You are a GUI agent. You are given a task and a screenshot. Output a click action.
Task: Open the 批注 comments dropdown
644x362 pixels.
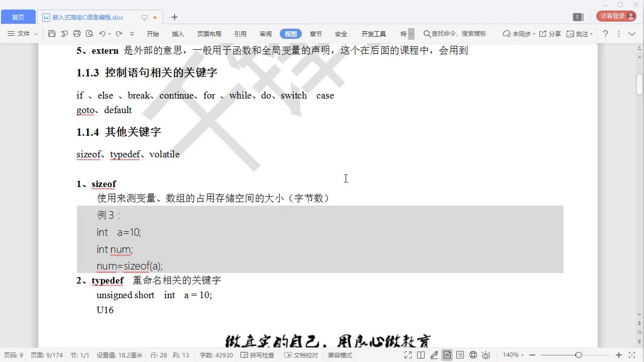point(580,34)
